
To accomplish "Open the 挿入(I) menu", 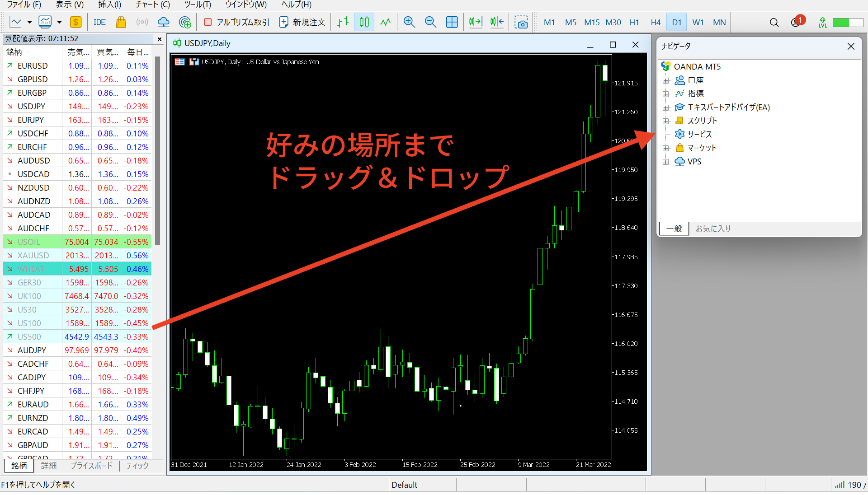I will click(110, 5).
